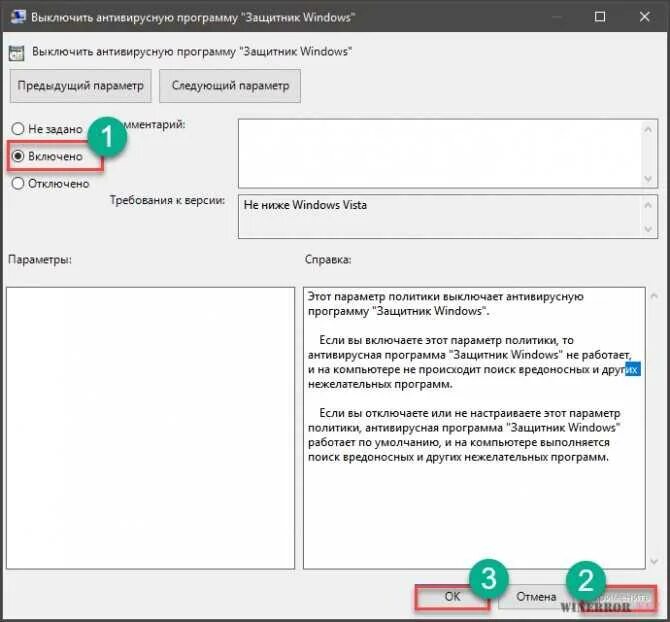This screenshot has width=670, height=622.
Task: Click 'Требования к версии:' label
Action: coord(168,200)
